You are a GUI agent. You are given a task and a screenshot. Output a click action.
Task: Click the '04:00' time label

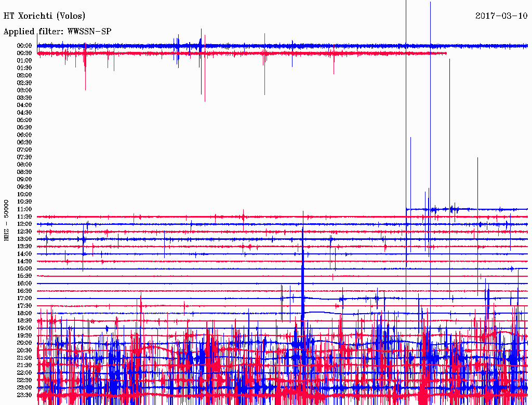[x=24, y=105]
